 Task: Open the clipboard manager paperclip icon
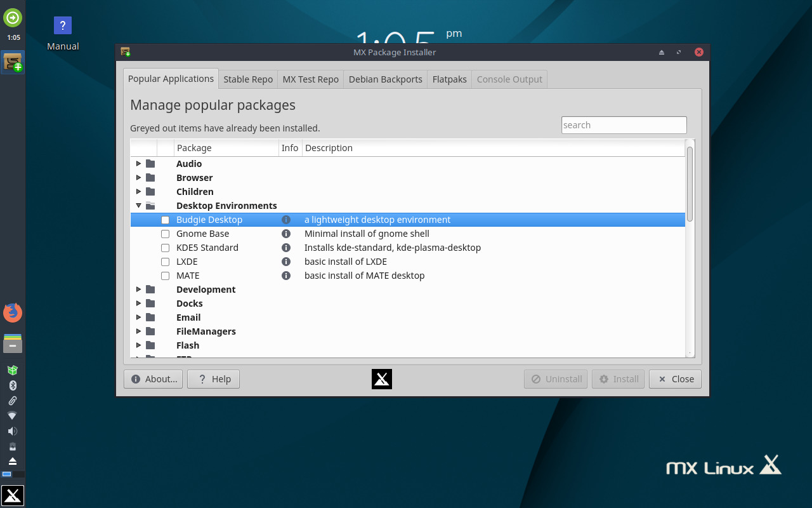(x=13, y=400)
